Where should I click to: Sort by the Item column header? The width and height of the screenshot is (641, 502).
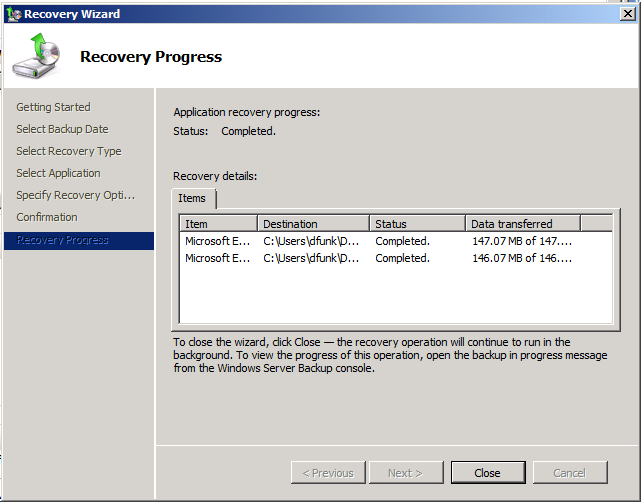point(219,224)
